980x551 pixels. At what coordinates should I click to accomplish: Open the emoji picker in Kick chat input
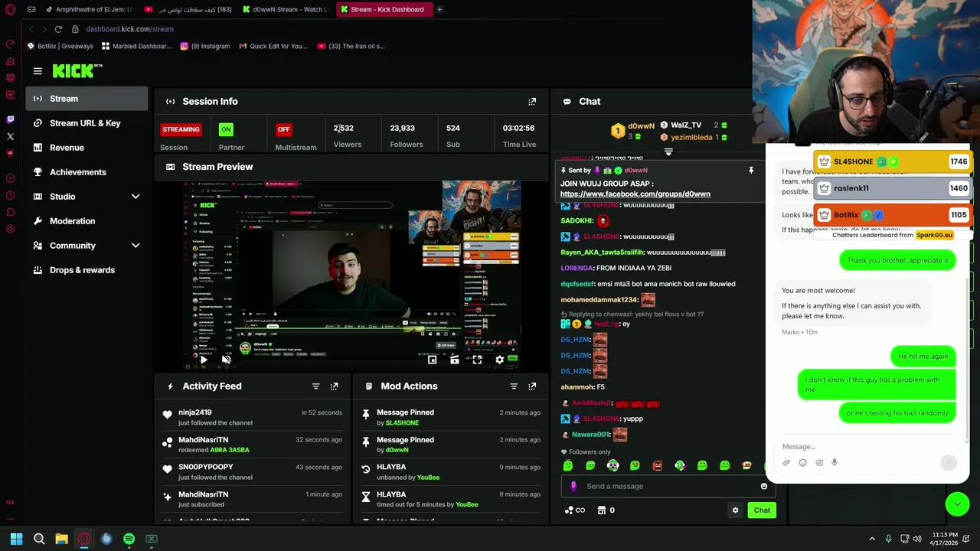[763, 486]
